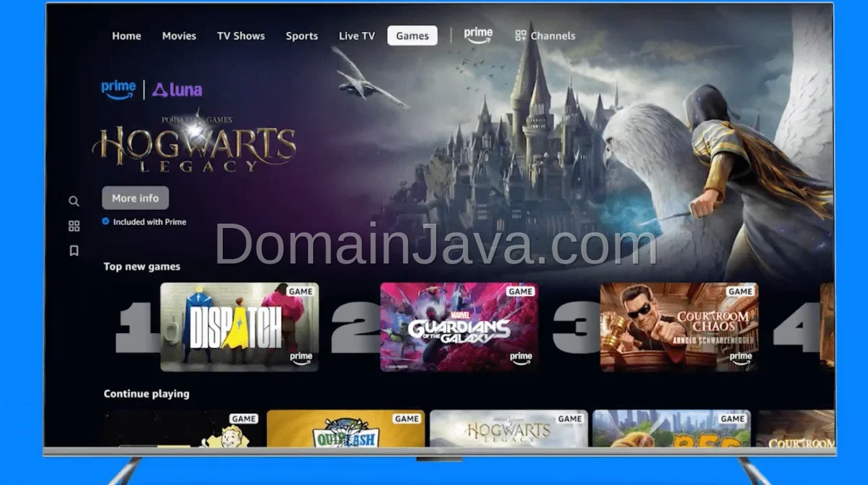This screenshot has width=868, height=485.
Task: Resume Quiplash from Continue playing
Action: [x=346, y=429]
